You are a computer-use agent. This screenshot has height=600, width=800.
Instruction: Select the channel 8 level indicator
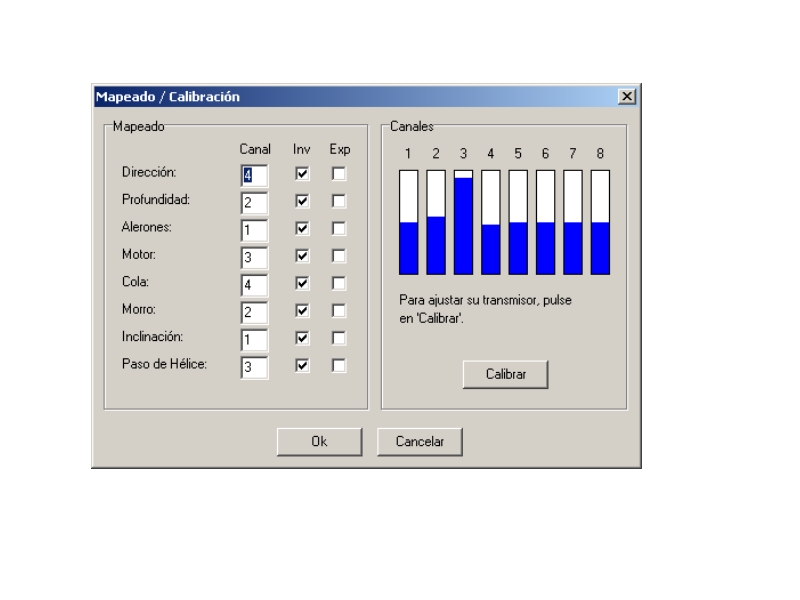click(x=599, y=222)
